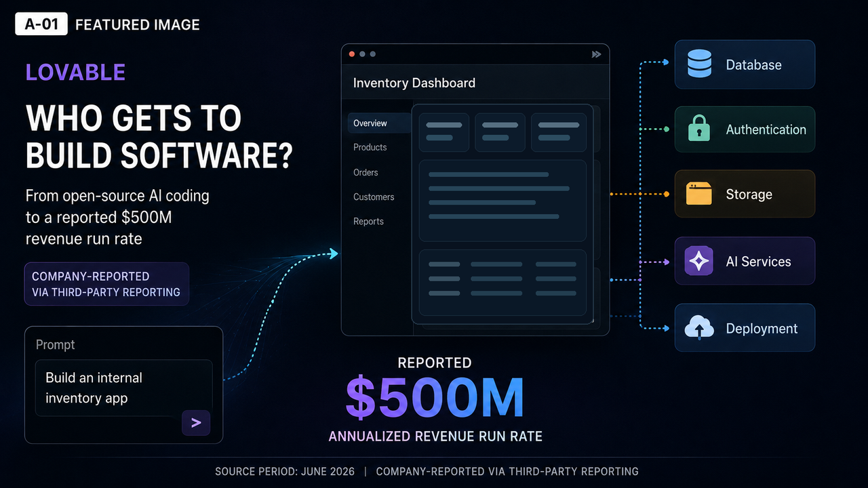
Task: Click the fast-forward icon in dashboard title bar
Action: coord(596,54)
